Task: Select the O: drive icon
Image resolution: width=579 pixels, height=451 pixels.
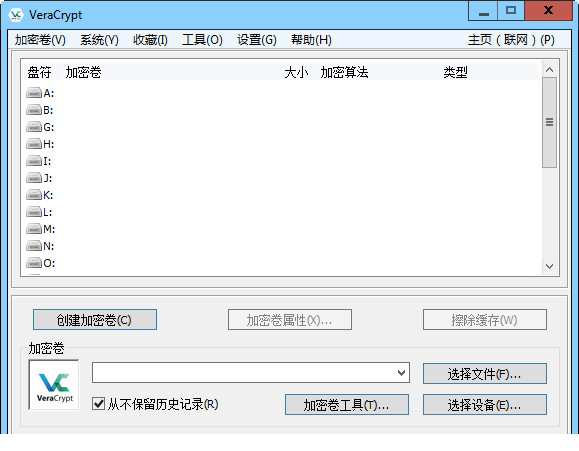Action: [34, 263]
